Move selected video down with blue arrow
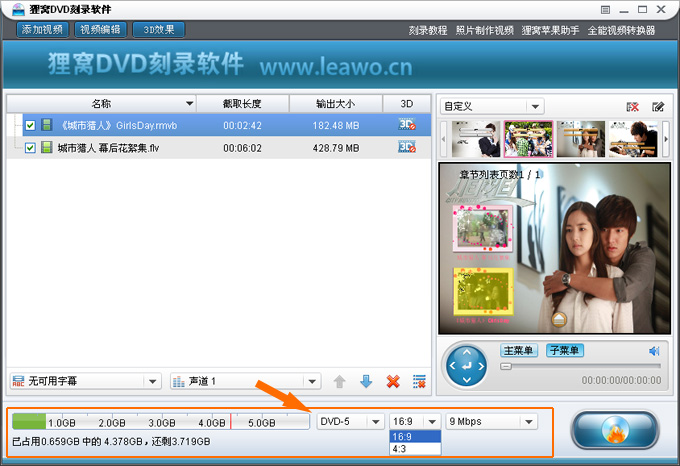 [366, 381]
